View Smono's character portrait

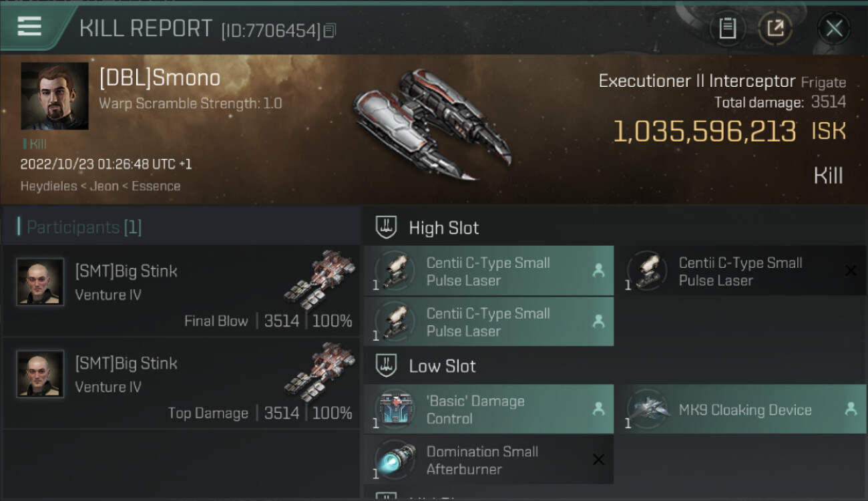55,96
